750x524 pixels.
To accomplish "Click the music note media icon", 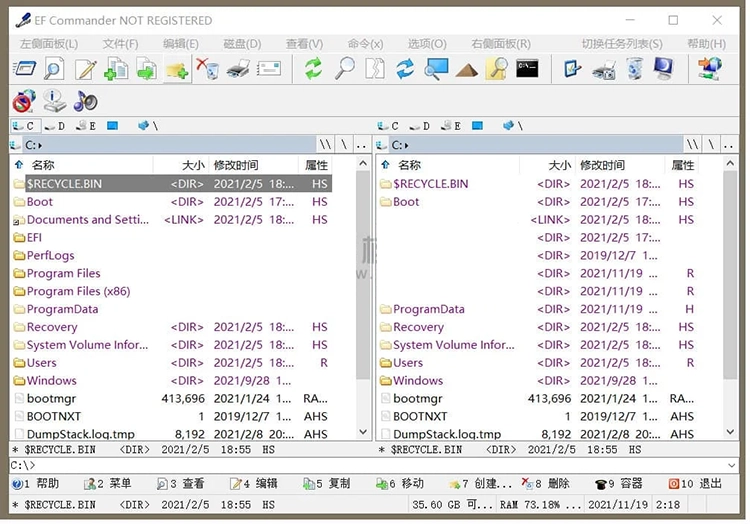I will coord(85,101).
